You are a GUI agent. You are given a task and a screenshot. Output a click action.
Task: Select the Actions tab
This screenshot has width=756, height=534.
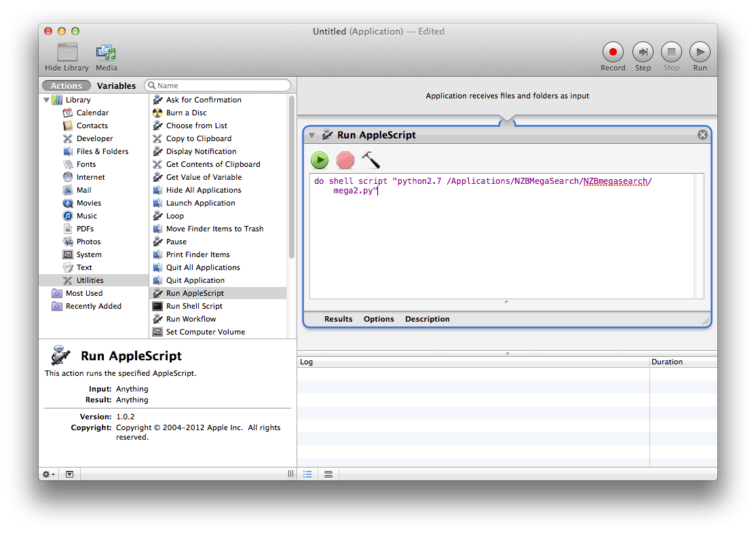point(67,85)
